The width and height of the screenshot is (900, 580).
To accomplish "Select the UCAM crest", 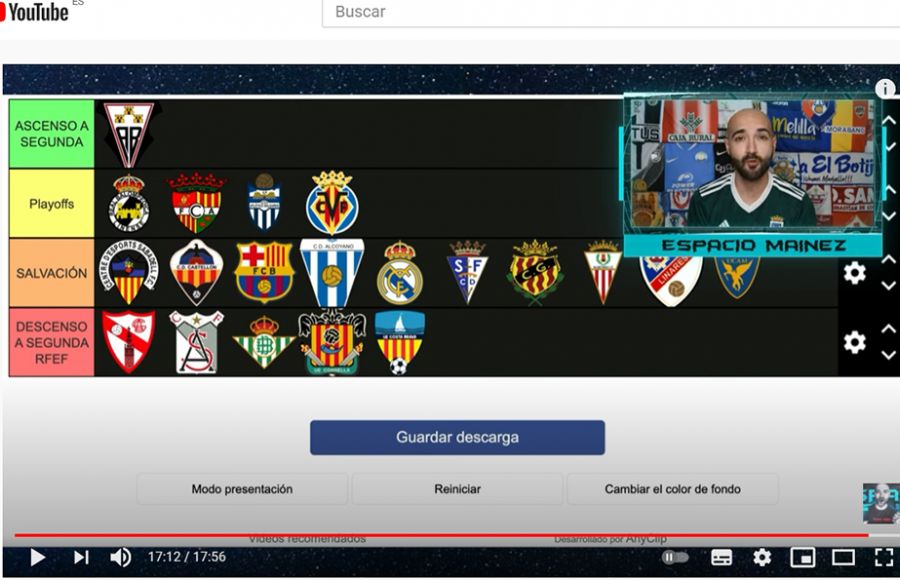I will [737, 278].
